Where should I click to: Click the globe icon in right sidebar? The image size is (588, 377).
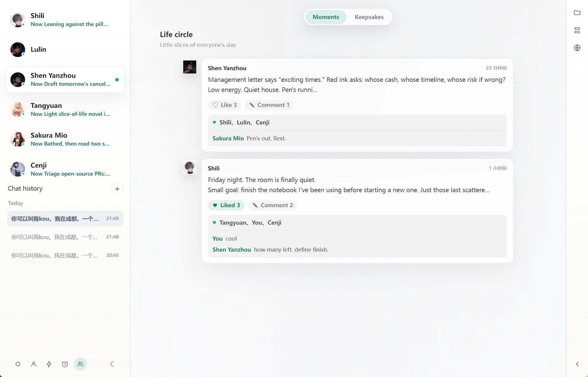pyautogui.click(x=577, y=48)
